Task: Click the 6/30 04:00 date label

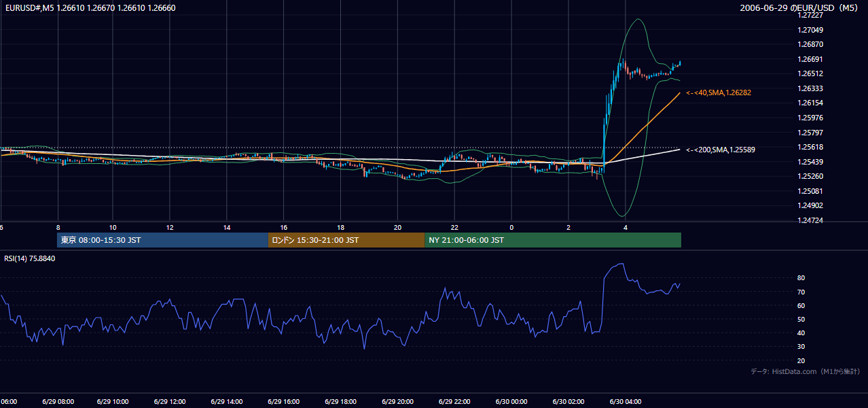Action: pyautogui.click(x=626, y=401)
